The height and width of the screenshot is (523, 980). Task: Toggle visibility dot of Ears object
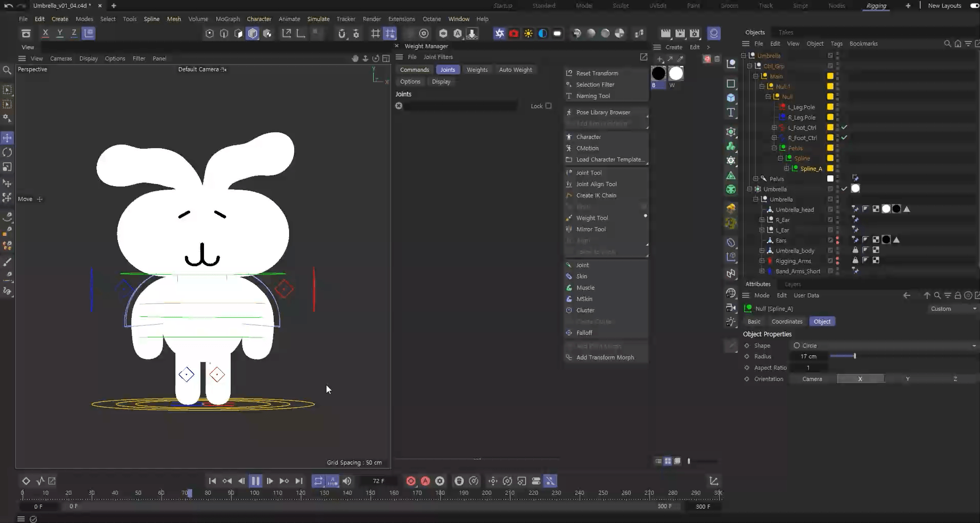click(x=838, y=239)
